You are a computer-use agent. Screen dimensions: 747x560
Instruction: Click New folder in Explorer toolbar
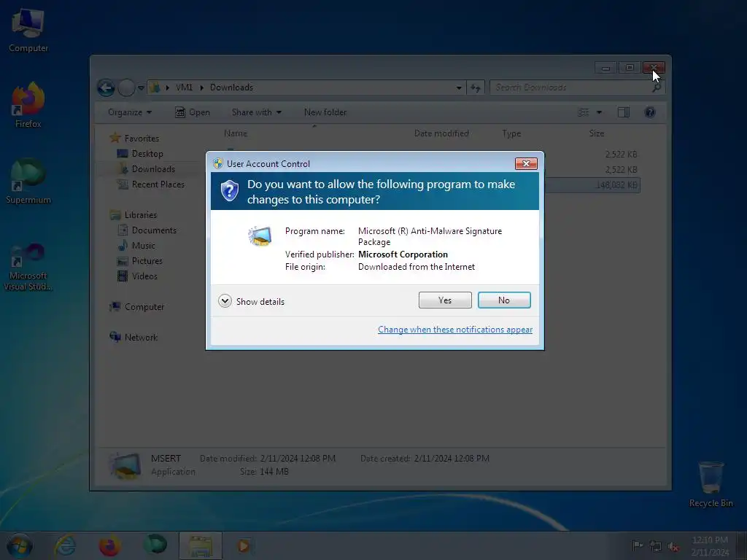pyautogui.click(x=325, y=112)
